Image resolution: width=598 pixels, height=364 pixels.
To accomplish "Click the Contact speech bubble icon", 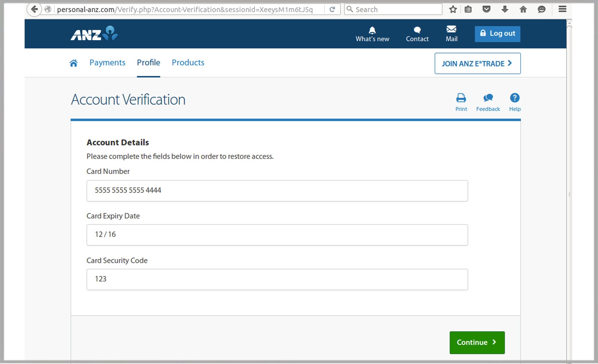I will tap(417, 30).
